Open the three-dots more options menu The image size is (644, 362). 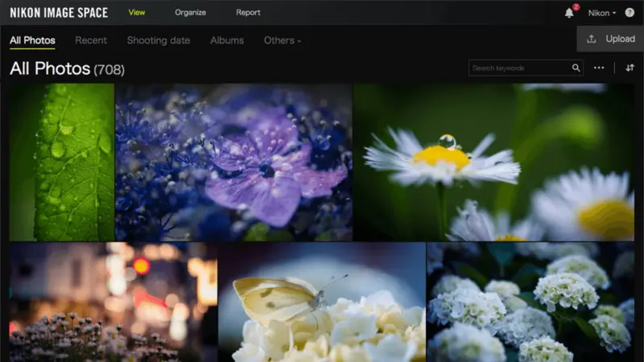tap(599, 68)
